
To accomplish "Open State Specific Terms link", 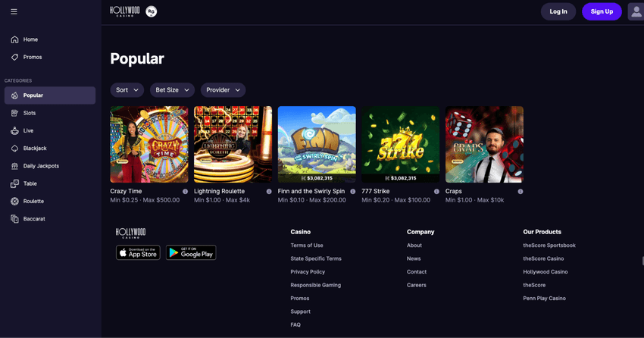I will point(316,258).
